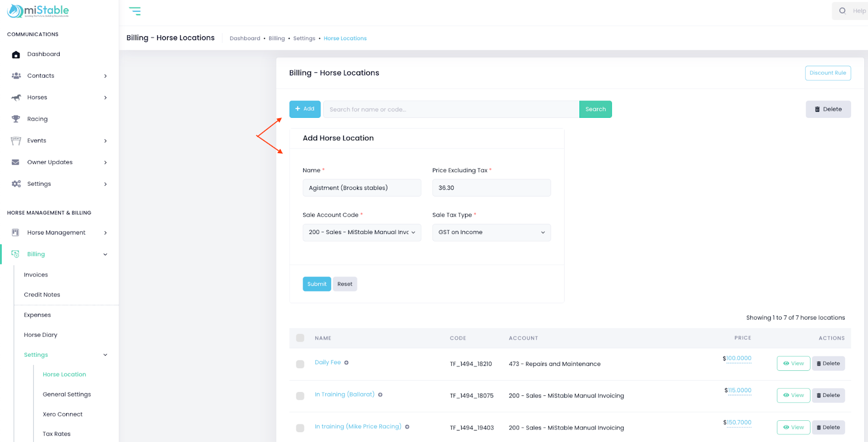Select the In Training (Ballarat) row checkbox
The image size is (868, 442).
[x=300, y=396]
